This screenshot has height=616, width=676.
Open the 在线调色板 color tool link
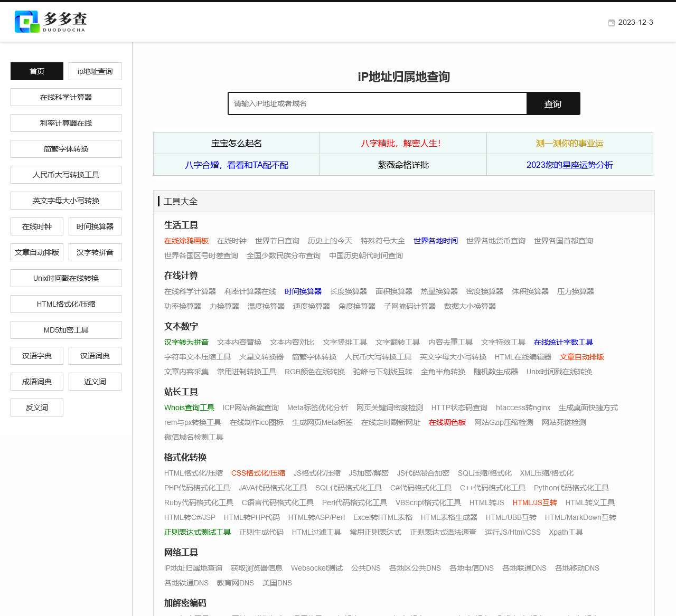tap(447, 422)
